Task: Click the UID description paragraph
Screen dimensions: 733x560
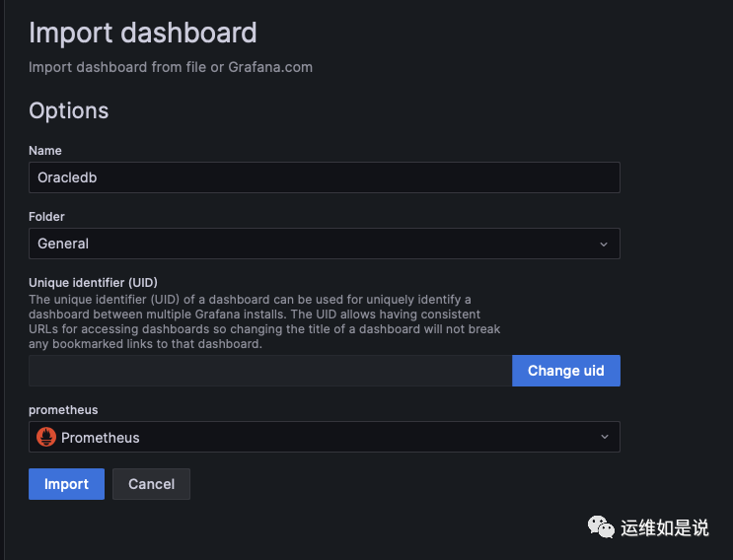Action: tap(264, 321)
